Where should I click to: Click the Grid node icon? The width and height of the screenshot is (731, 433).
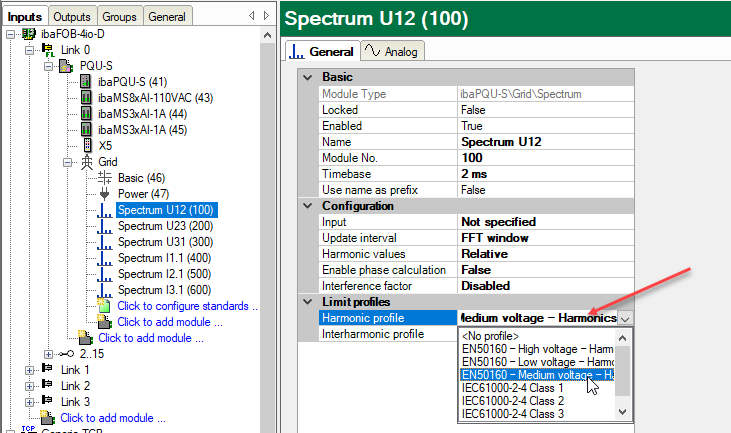[86, 162]
